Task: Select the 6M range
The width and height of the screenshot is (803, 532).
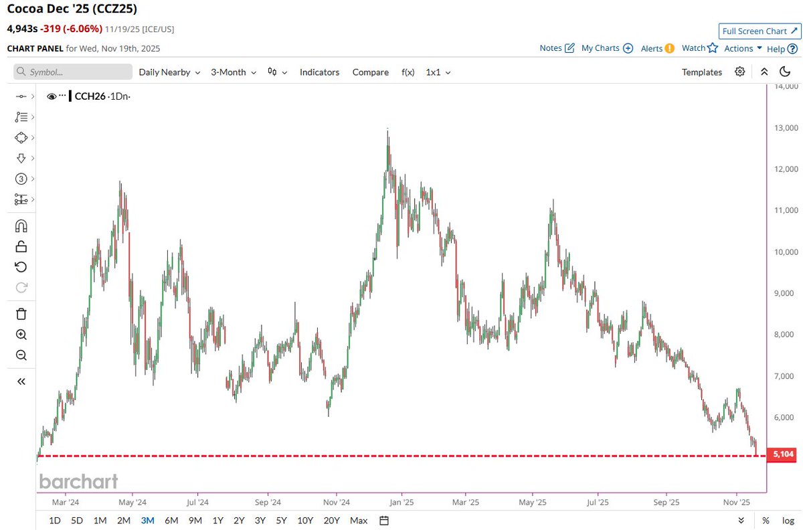Action: 171,520
